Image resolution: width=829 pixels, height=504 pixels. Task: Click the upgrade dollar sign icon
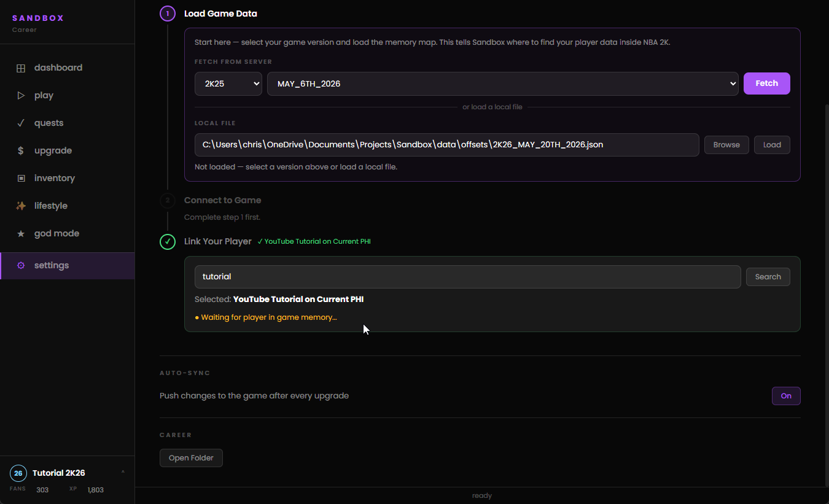click(x=21, y=150)
